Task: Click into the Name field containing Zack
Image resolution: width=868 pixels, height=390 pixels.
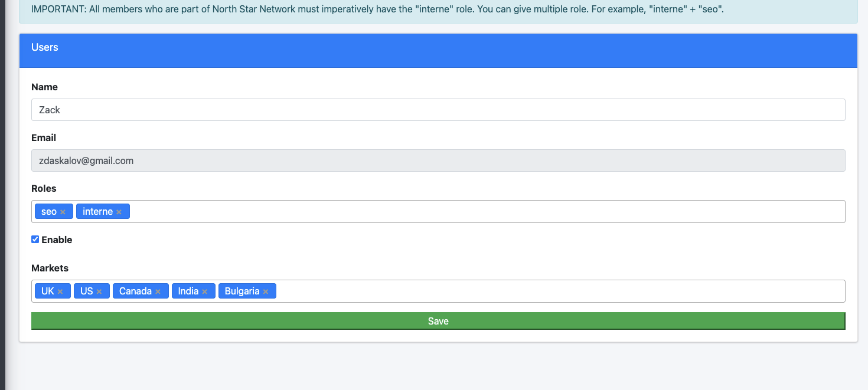Action: pos(438,110)
